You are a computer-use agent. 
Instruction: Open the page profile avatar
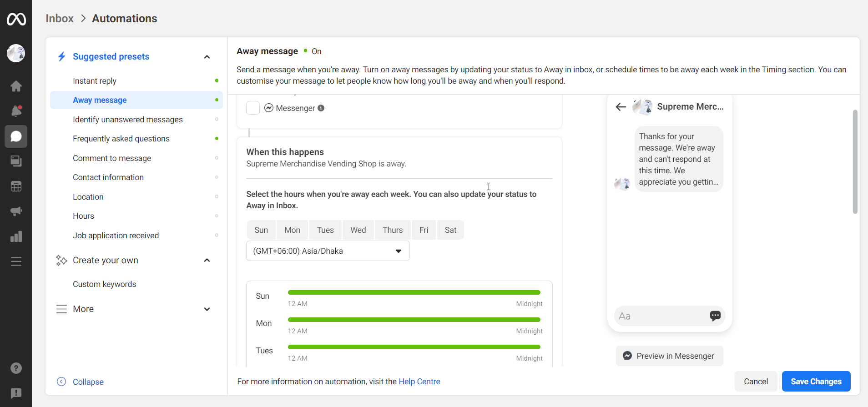(x=16, y=53)
